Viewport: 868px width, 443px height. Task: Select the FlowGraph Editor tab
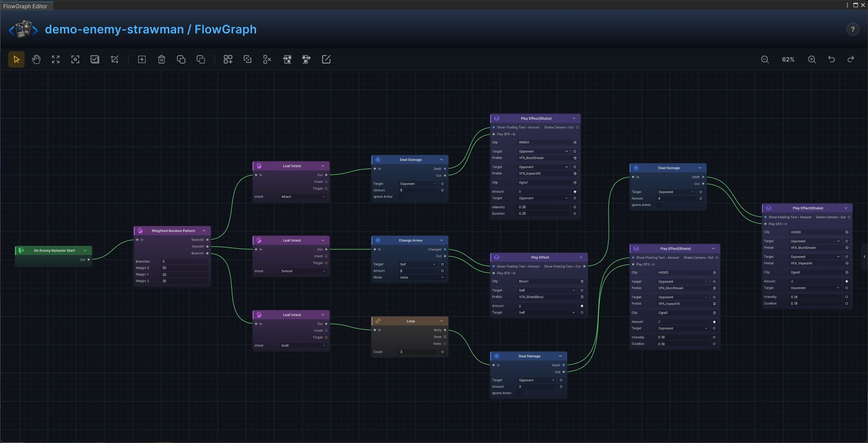(x=26, y=6)
